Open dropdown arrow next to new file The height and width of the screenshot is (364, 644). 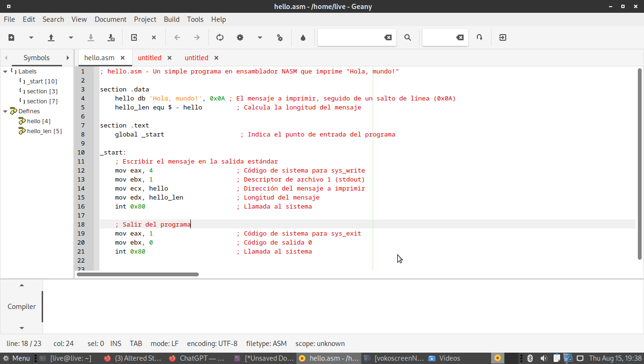tap(31, 37)
